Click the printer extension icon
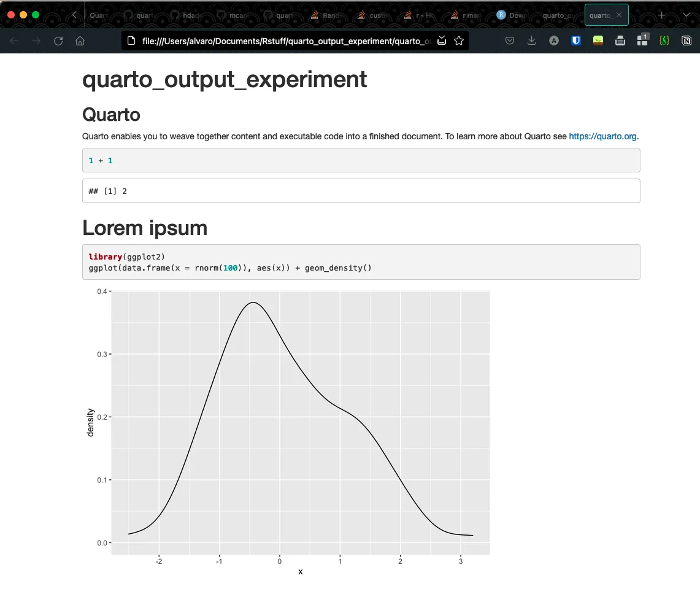 620,41
